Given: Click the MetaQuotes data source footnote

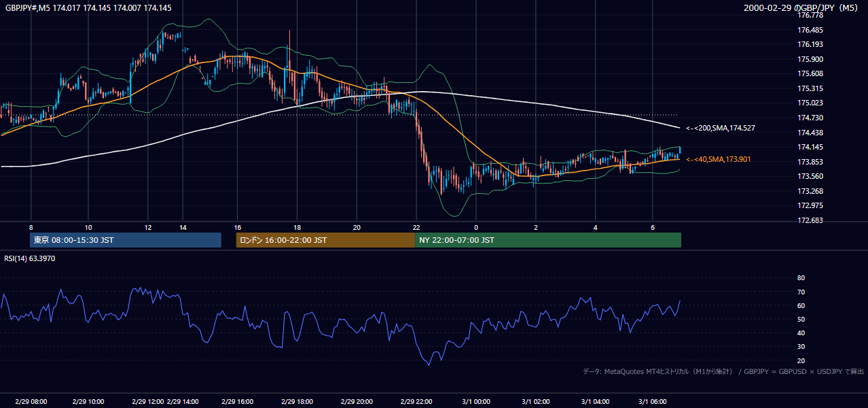Looking at the screenshot, I should pos(723,371).
